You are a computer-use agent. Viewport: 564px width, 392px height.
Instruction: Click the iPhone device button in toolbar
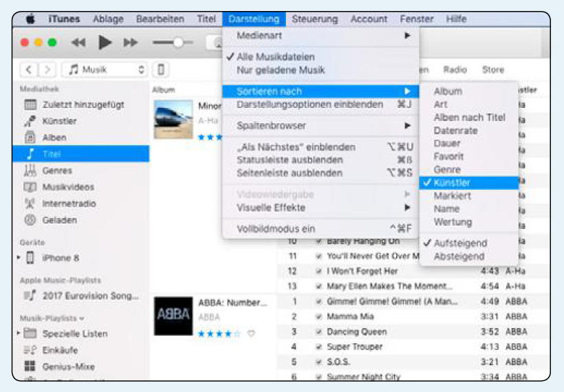pyautogui.click(x=161, y=69)
